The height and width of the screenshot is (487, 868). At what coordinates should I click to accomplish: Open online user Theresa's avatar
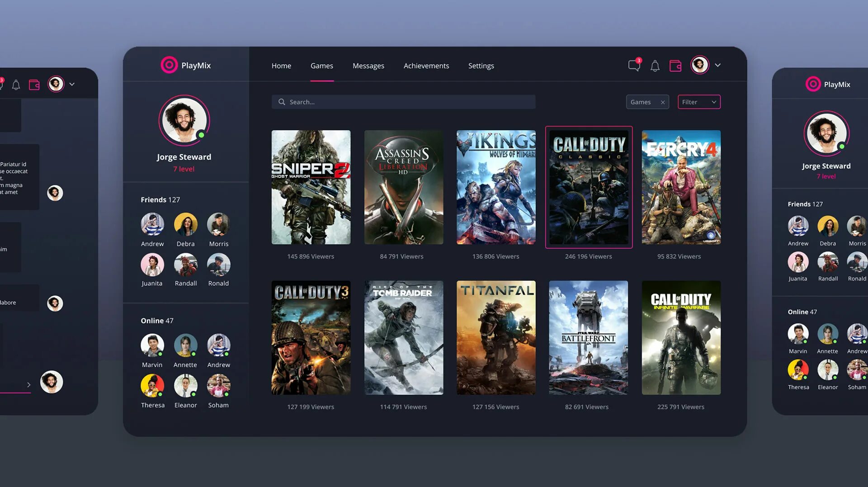[x=152, y=386]
